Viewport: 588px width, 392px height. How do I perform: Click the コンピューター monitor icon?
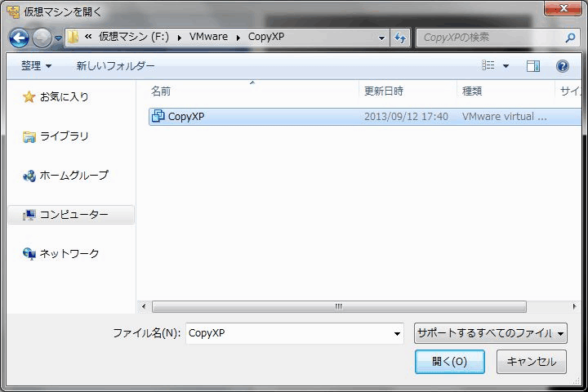pyautogui.click(x=29, y=215)
